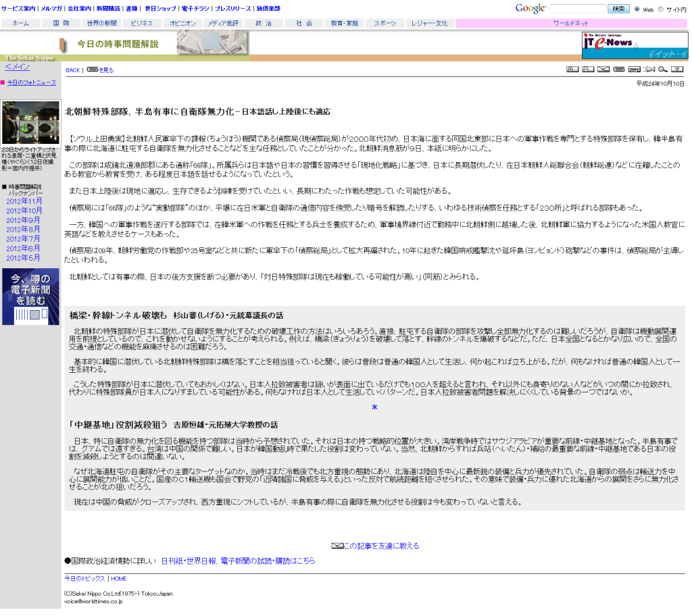Open the print icon for this article
This screenshot has width=692, height=616.
[x=635, y=69]
